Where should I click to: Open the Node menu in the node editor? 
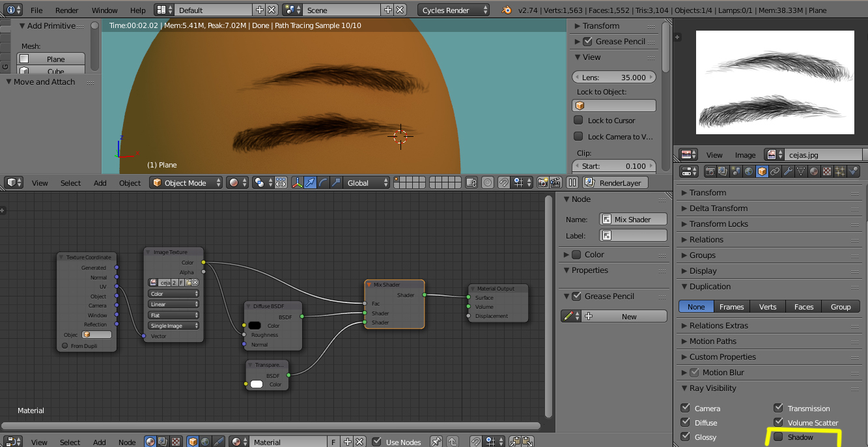tap(127, 442)
